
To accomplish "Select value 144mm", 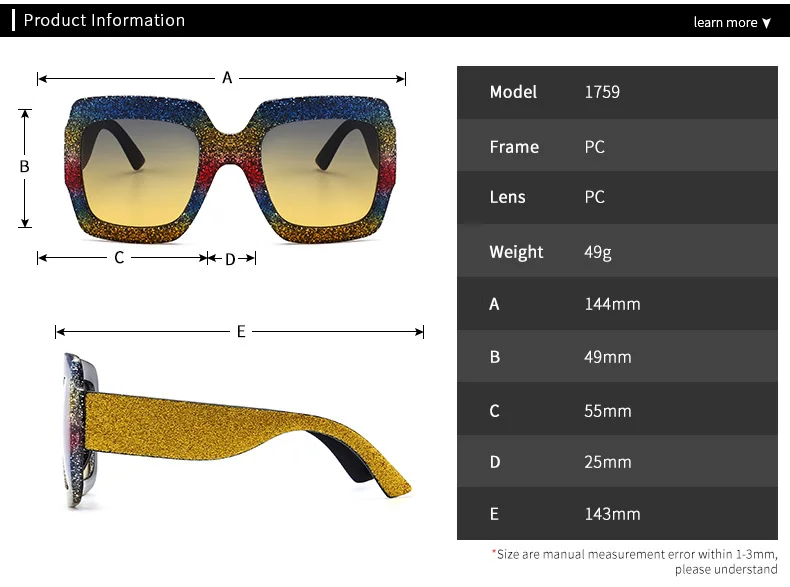I will click(612, 304).
